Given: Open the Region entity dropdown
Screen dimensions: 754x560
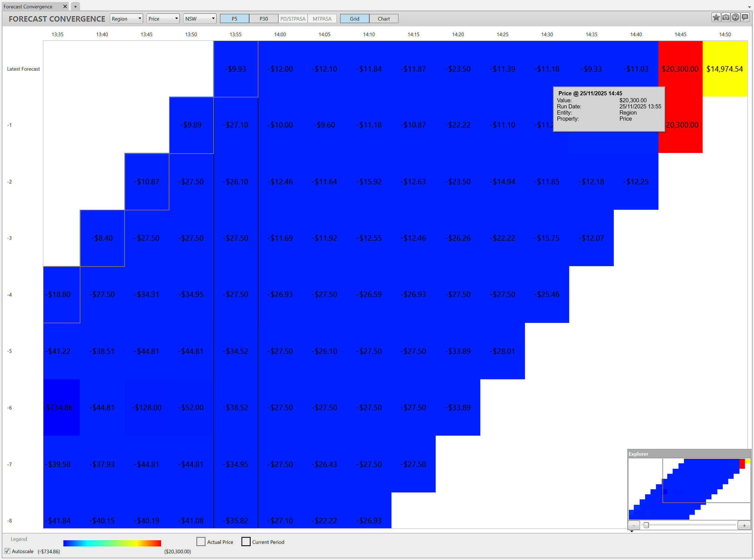Looking at the screenshot, I should coord(126,19).
